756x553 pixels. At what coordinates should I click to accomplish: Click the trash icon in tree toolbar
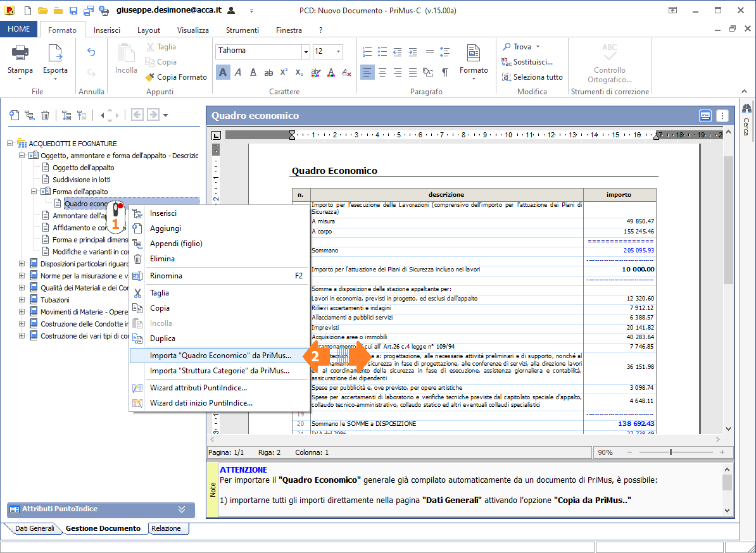coord(46,115)
